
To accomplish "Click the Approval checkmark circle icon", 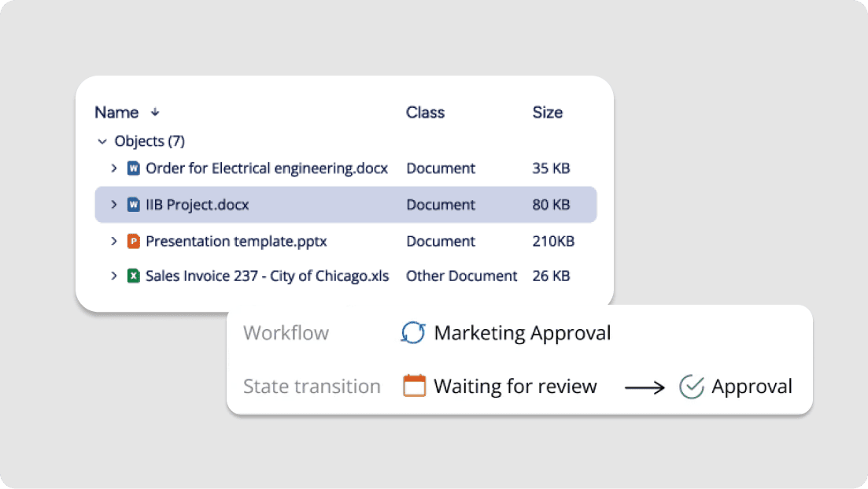I will pyautogui.click(x=691, y=387).
